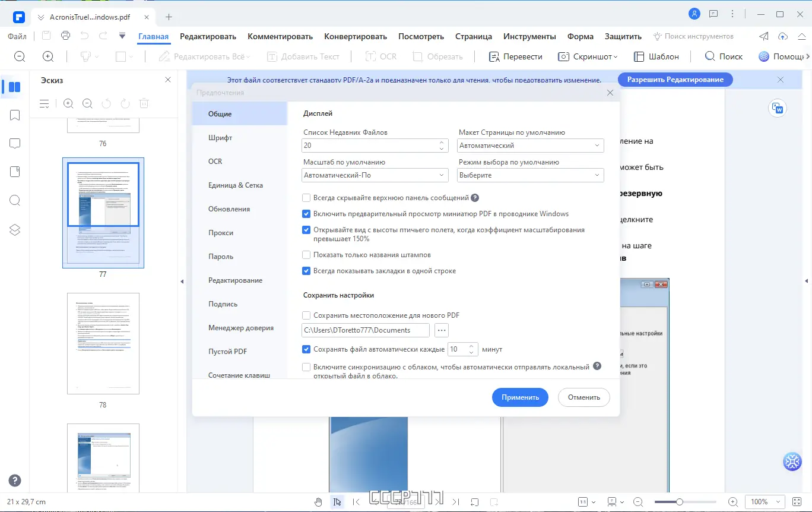The height and width of the screenshot is (512, 812).
Task: Open the attachments panel in left sidebar
Action: click(15, 172)
